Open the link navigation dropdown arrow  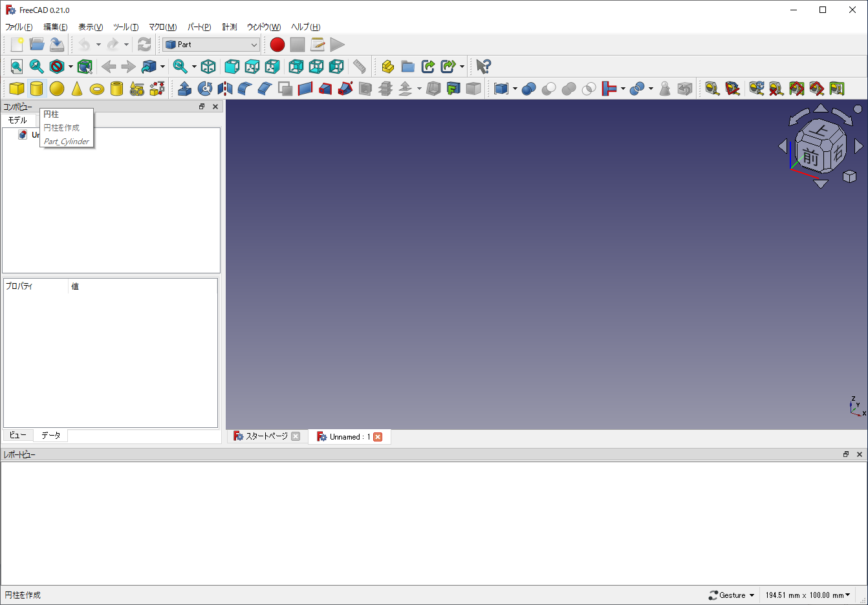162,67
